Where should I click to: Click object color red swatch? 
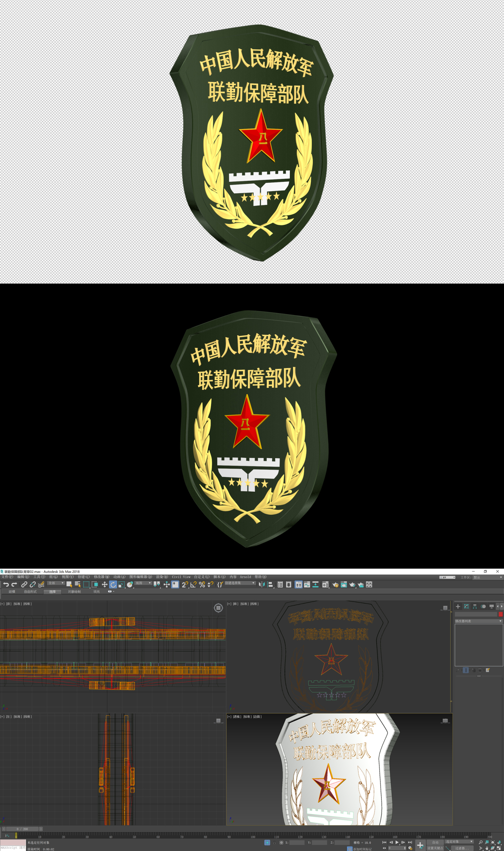(500, 614)
